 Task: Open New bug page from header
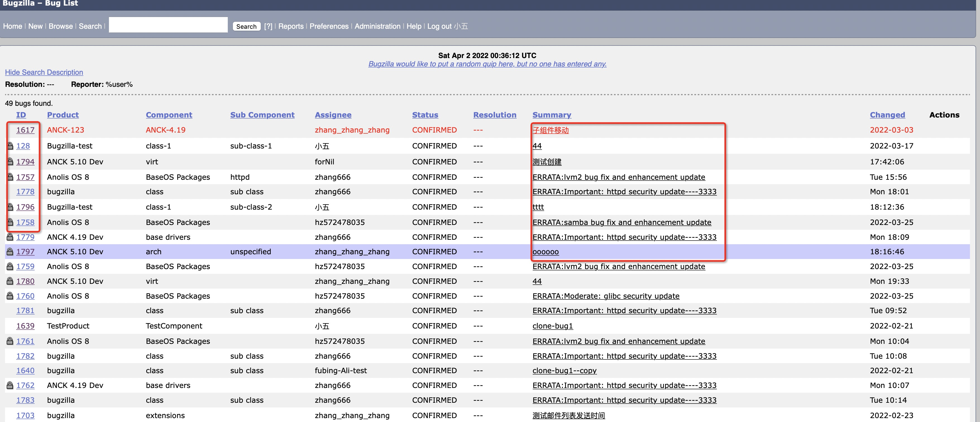pos(35,26)
